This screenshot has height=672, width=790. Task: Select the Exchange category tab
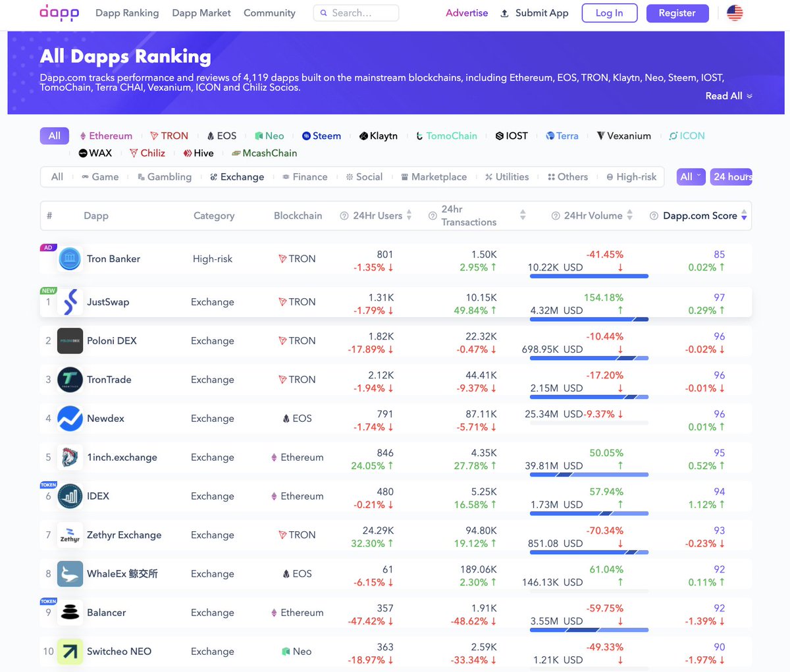tap(237, 176)
